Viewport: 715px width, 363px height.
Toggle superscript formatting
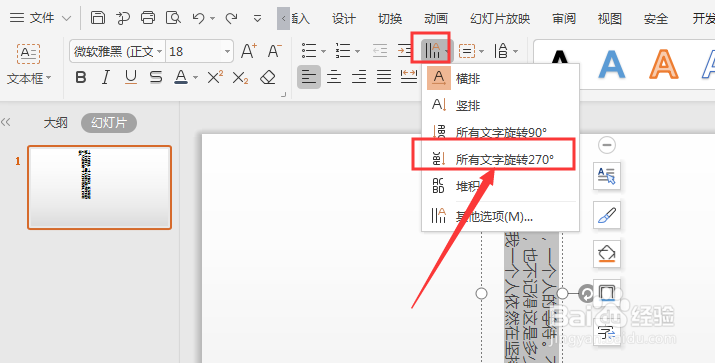[x=215, y=78]
